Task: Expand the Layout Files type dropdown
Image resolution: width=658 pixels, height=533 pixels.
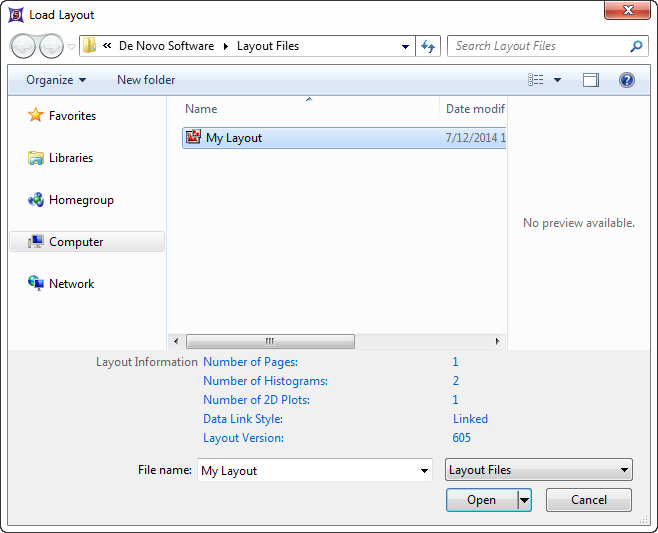Action: [x=539, y=470]
